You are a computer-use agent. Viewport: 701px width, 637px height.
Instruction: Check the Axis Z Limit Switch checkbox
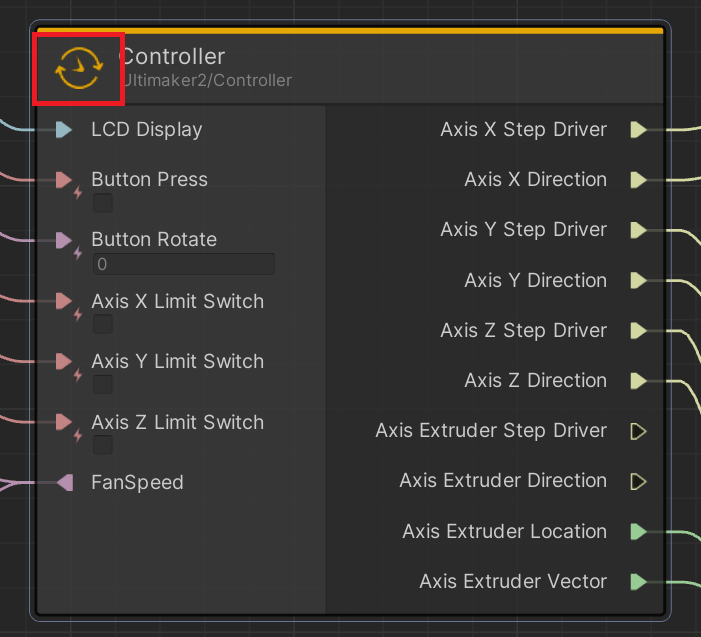point(103,445)
